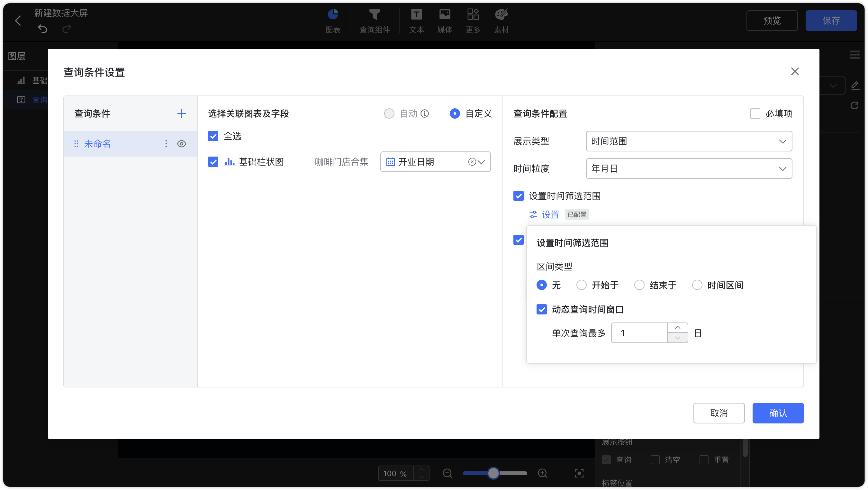
Task: Click the info icon beside 自动
Action: click(x=425, y=113)
